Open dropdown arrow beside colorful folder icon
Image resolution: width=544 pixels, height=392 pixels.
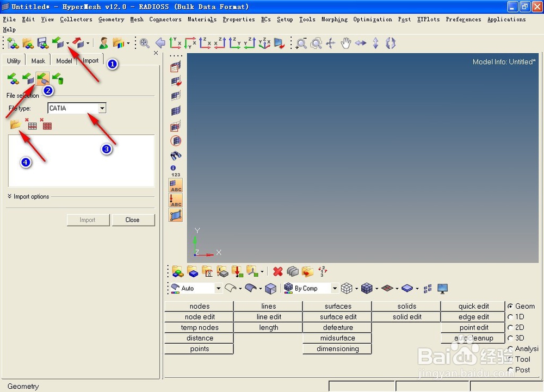[x=128, y=43]
